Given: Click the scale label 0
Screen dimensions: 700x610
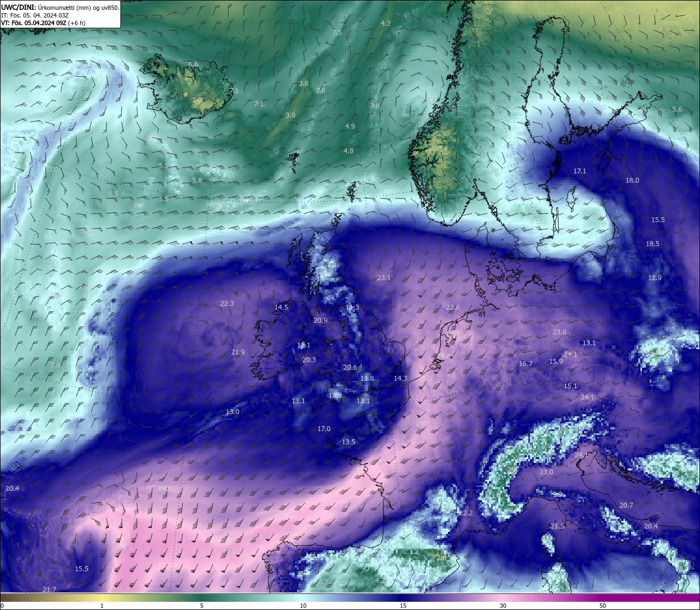Looking at the screenshot, I should click(2, 606).
